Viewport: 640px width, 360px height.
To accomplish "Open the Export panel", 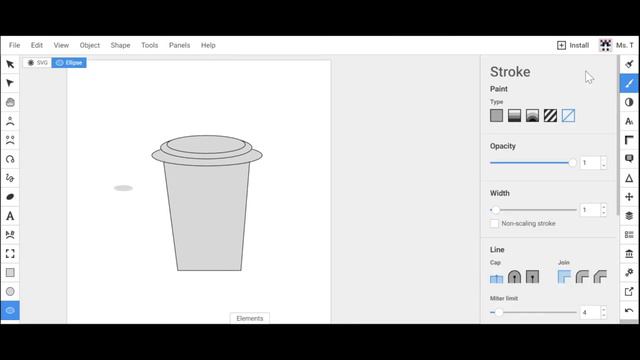I will [629, 291].
